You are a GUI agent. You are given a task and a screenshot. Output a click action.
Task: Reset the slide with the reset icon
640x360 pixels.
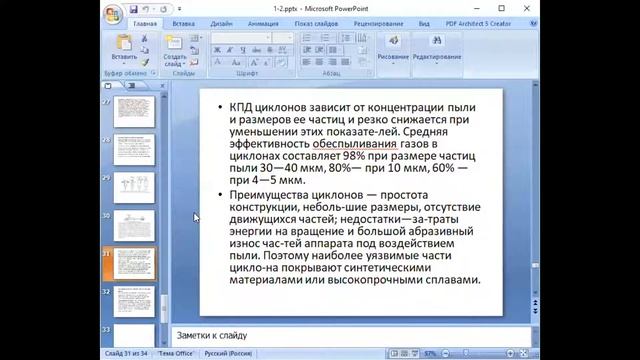click(195, 50)
